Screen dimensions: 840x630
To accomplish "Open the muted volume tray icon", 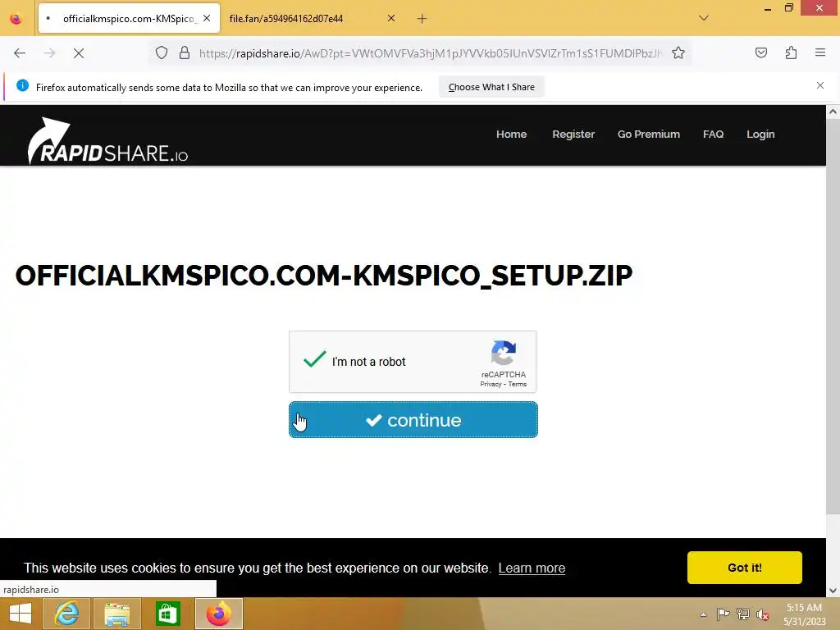I will tap(763, 614).
